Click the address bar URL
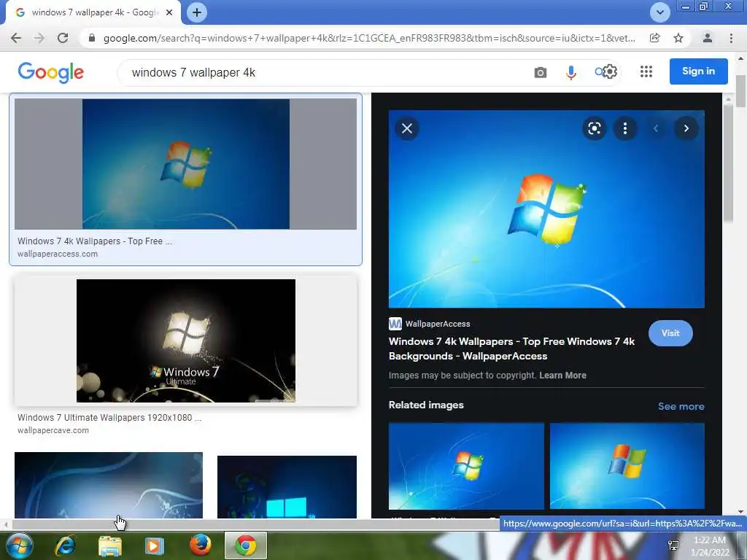Image resolution: width=747 pixels, height=560 pixels. tap(369, 38)
